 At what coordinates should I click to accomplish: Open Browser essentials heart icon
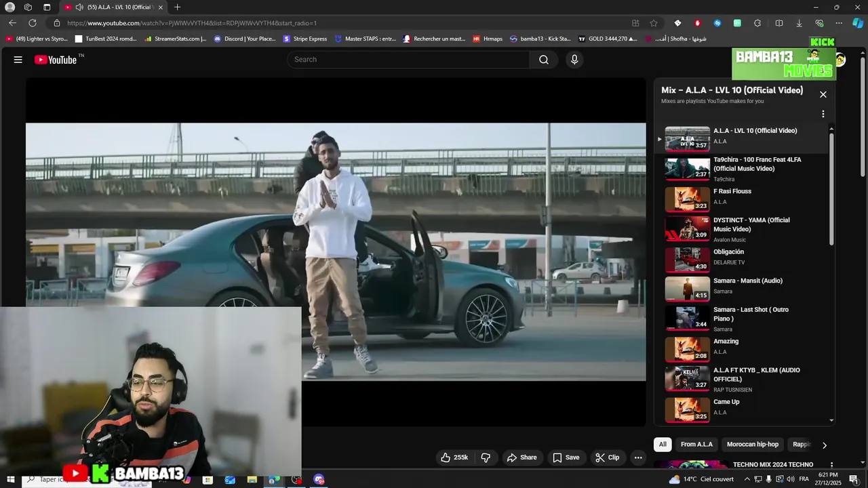click(x=819, y=23)
